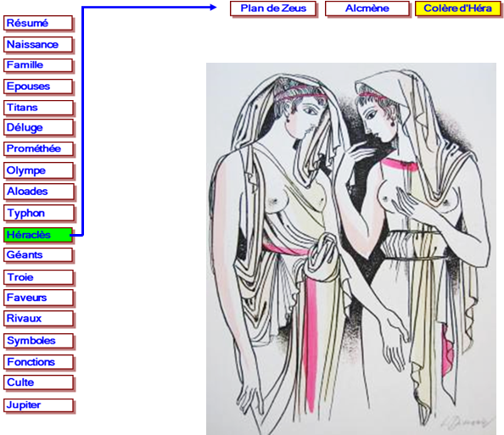
Task: Switch to the Plan de Zeus tab
Action: 273,8
